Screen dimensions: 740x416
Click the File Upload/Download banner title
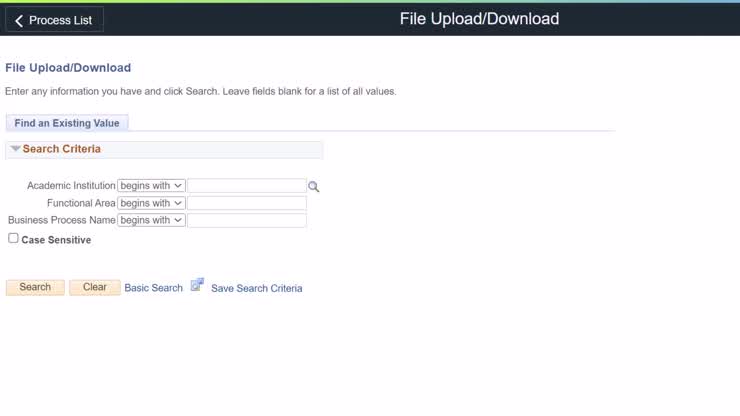pos(479,19)
